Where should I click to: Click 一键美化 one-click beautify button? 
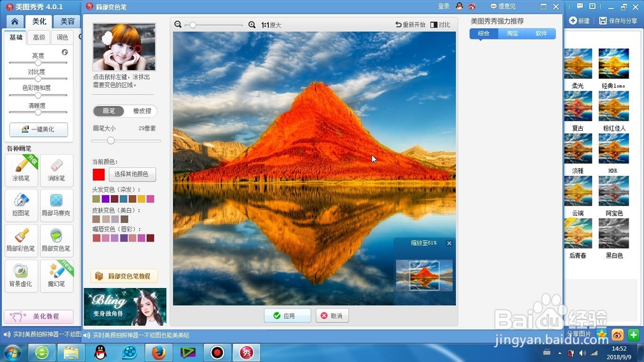39,129
